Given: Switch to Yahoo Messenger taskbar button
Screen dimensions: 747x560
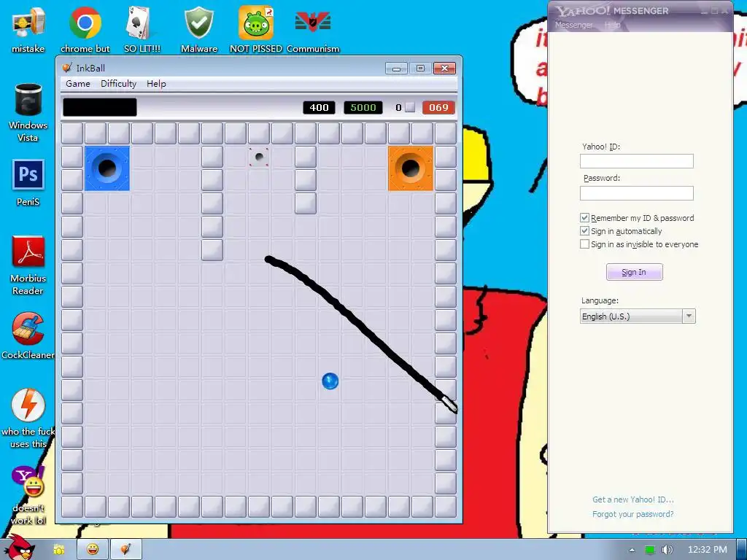Looking at the screenshot, I should tap(93, 550).
